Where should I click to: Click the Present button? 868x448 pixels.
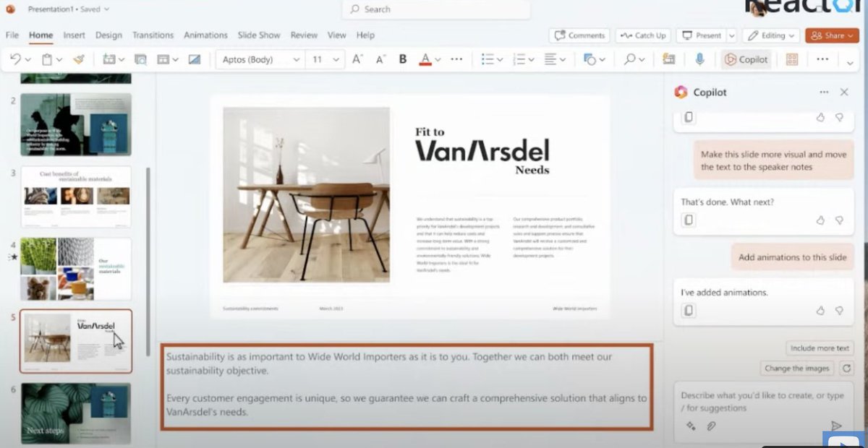701,35
